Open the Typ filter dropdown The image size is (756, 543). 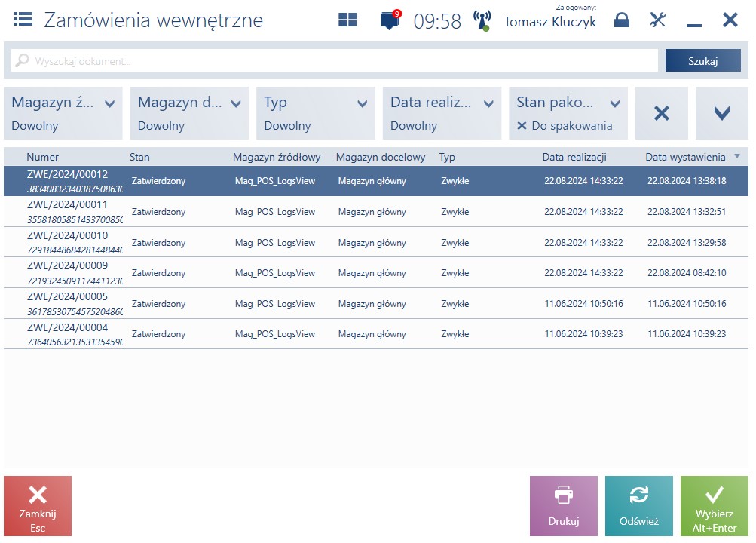coord(316,113)
